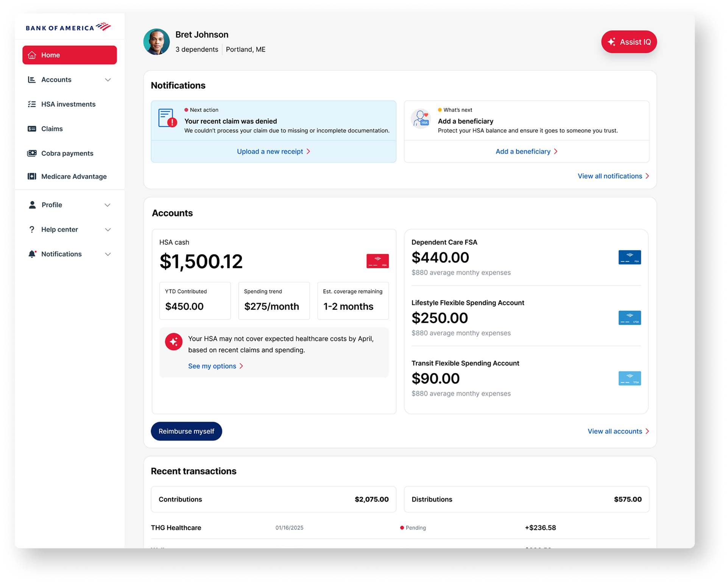Expand the Accounts sidebar section

coord(108,80)
